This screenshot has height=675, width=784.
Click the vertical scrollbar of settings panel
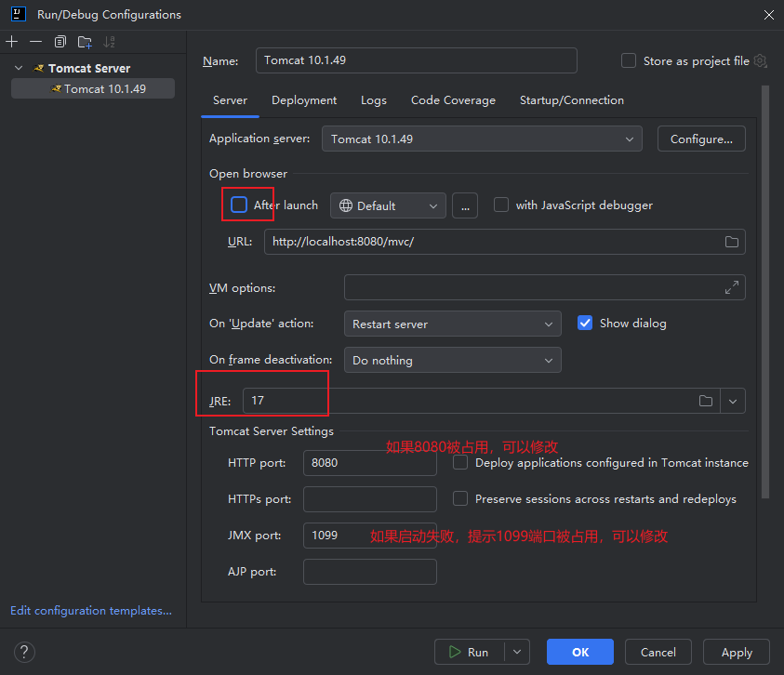click(765, 292)
